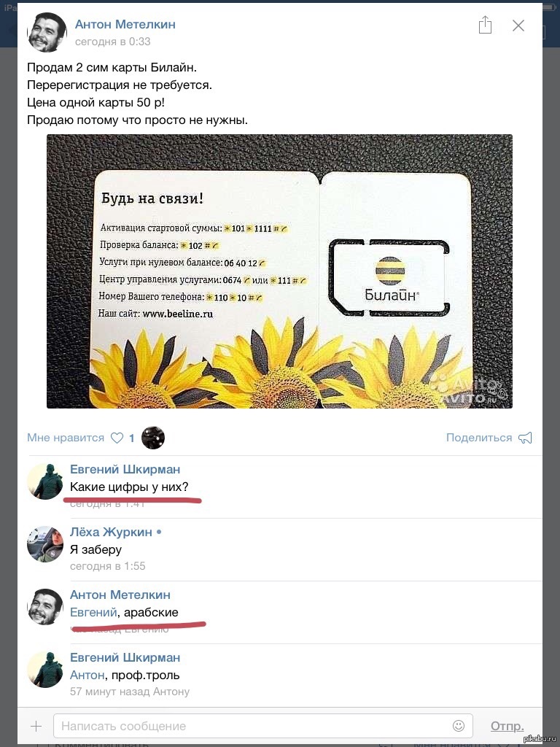Tap the plus attachment icon

click(36, 726)
